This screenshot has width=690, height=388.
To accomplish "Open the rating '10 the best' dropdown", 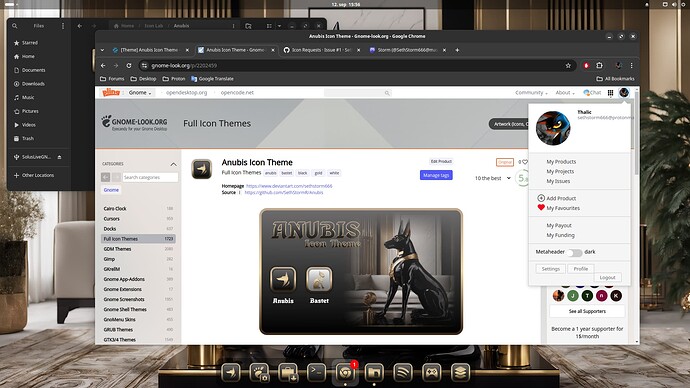I will click(x=492, y=178).
